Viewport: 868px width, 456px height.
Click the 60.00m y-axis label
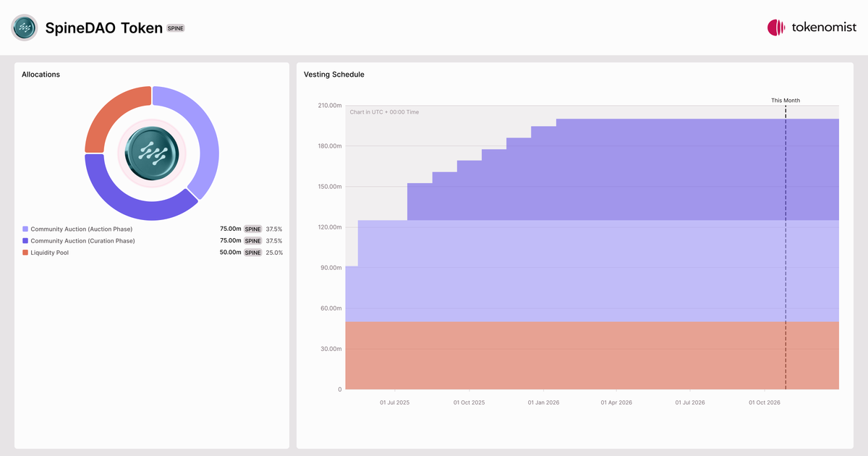point(331,308)
